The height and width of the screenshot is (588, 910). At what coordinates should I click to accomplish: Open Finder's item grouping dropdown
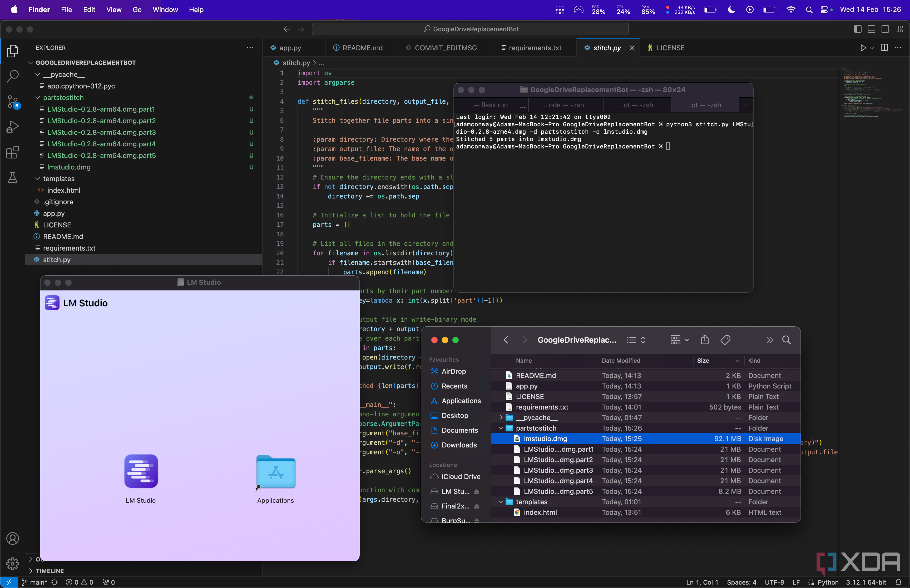click(679, 340)
